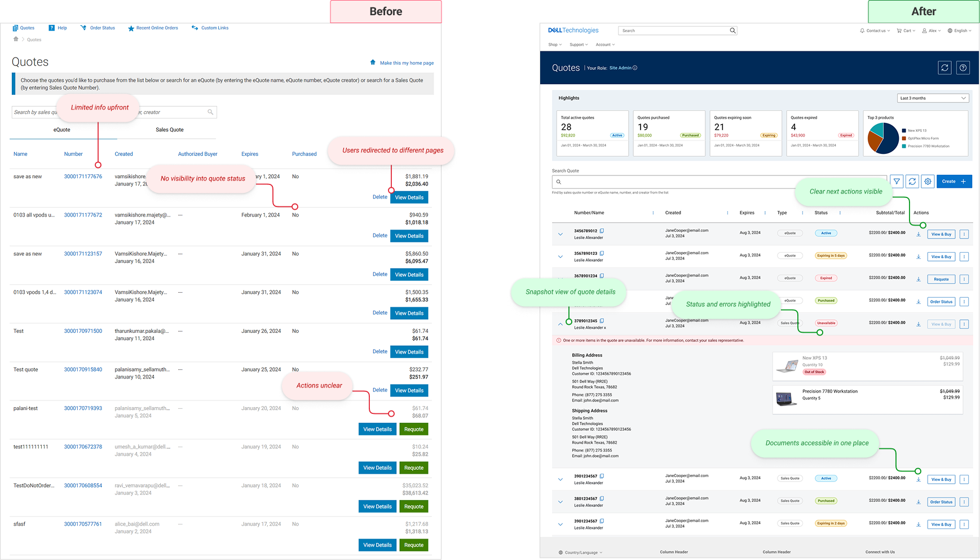Image resolution: width=980 pixels, height=560 pixels.
Task: Copy quote number 3567890123
Action: click(602, 253)
